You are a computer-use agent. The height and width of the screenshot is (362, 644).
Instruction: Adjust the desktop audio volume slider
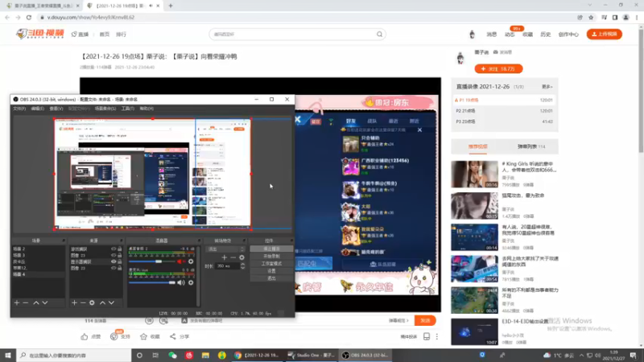coord(152,261)
